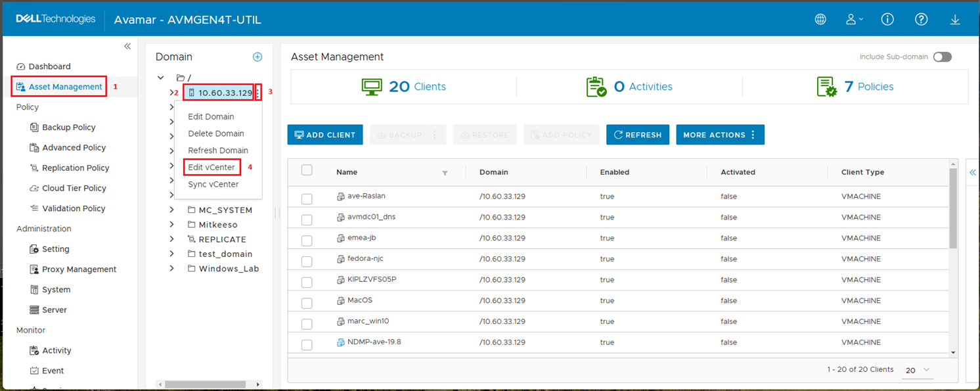
Task: Filter the Name column with the funnel icon
Action: (445, 172)
